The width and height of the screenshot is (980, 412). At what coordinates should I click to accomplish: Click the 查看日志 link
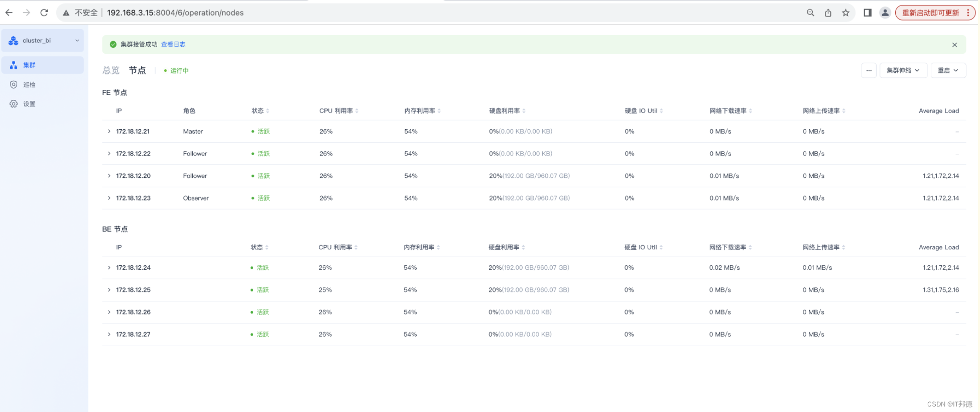pyautogui.click(x=173, y=44)
